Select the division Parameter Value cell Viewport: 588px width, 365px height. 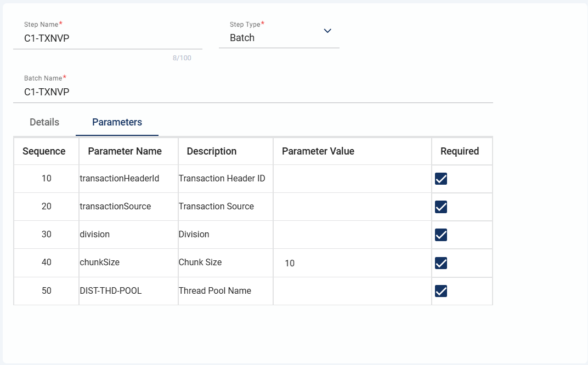352,235
